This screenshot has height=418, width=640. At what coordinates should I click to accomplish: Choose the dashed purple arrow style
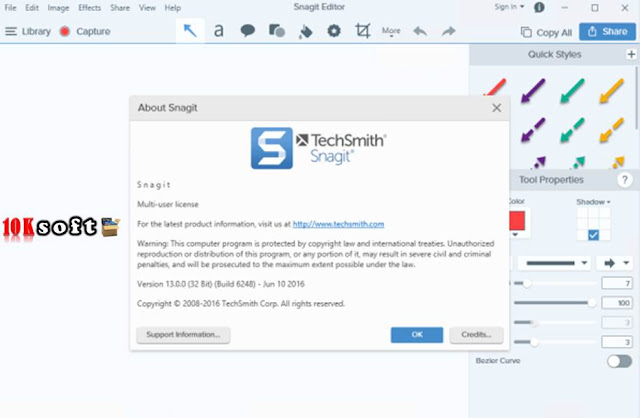coord(533,130)
